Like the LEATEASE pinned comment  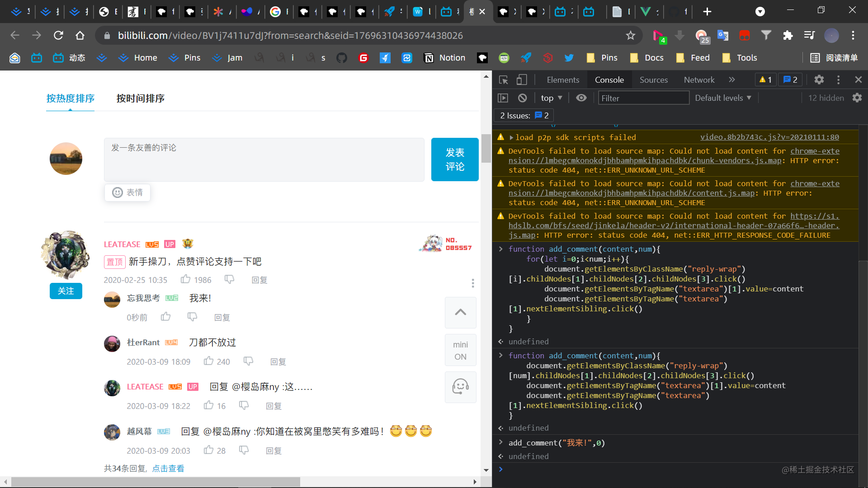click(x=185, y=280)
